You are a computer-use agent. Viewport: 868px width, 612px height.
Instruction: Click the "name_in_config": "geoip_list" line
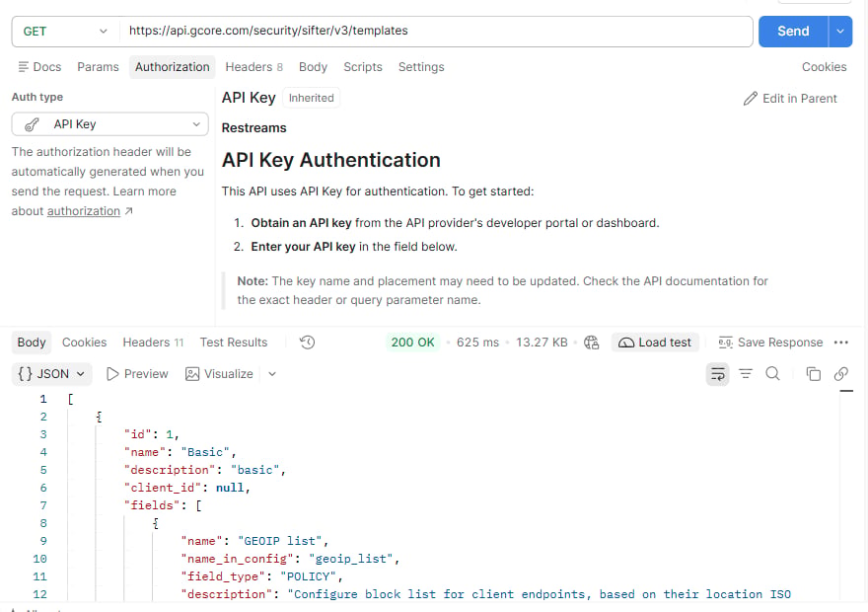[x=290, y=559]
